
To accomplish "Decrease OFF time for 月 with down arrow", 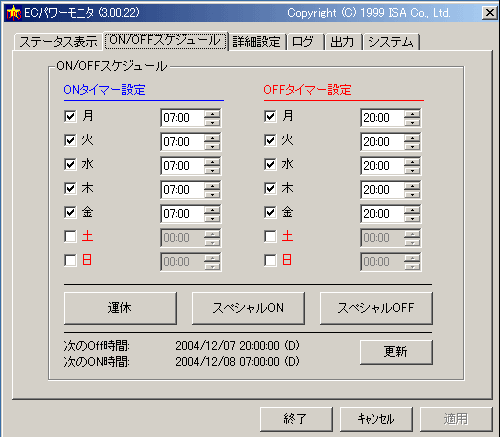I will [412, 122].
